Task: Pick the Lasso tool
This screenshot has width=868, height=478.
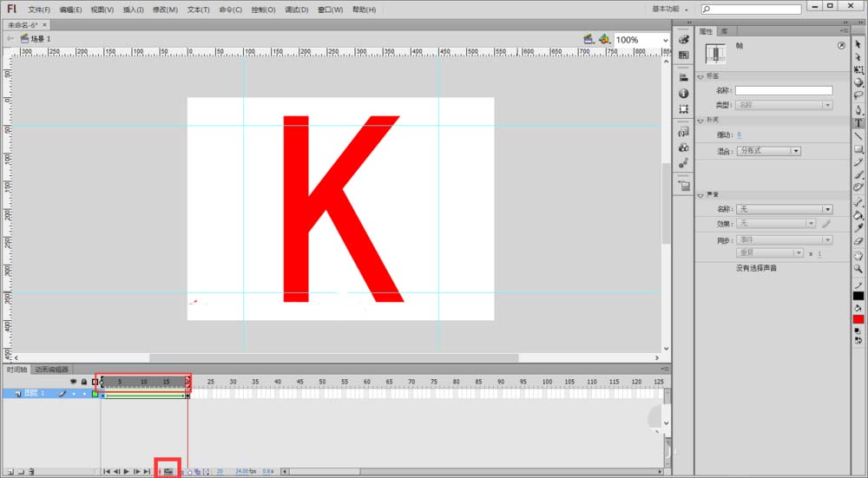Action: coord(858,95)
